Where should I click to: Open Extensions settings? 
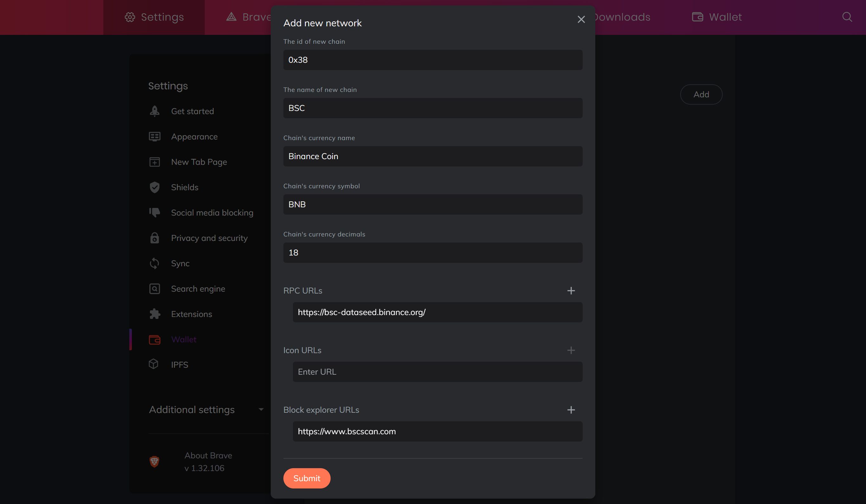pyautogui.click(x=191, y=314)
